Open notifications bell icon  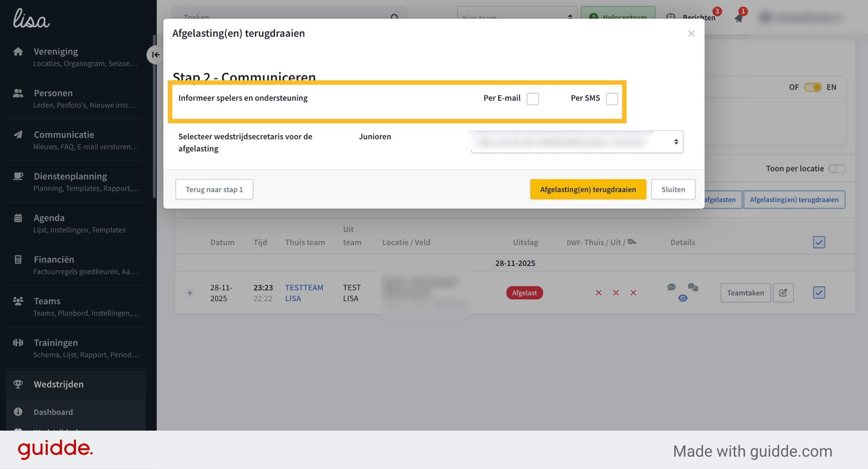(739, 17)
